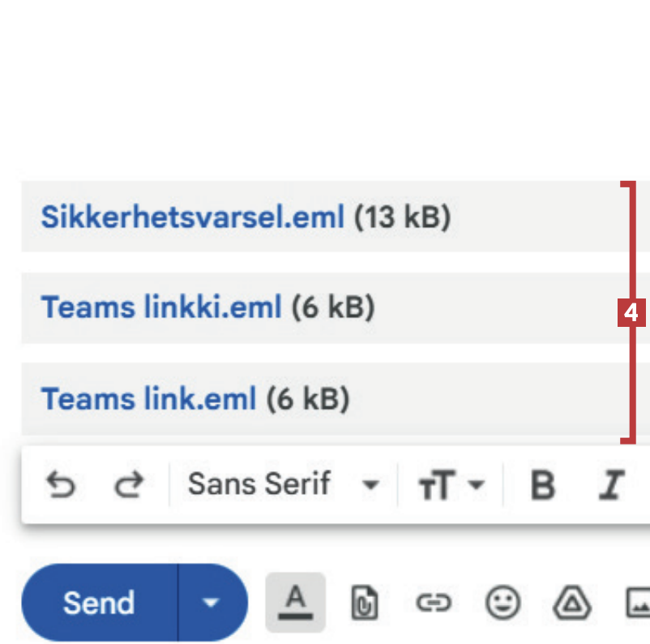Screen dimensions: 650x644
Task: Click the red number 4 marker
Action: point(631,312)
